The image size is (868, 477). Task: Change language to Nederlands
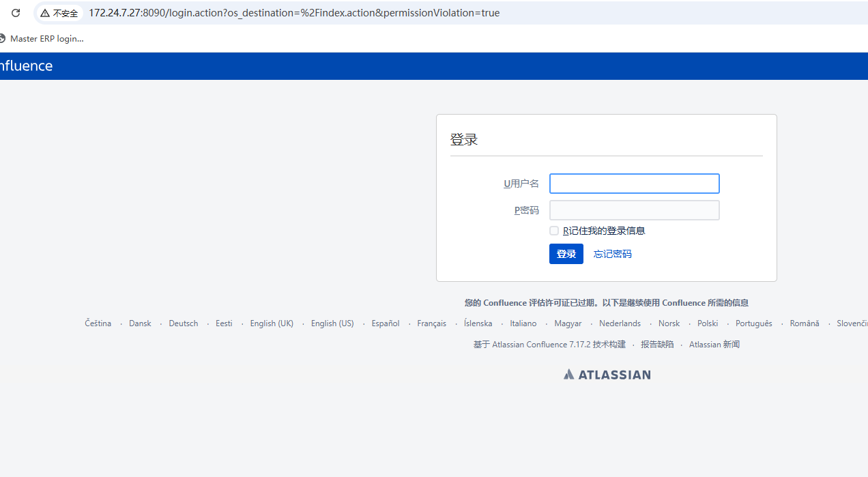(620, 323)
